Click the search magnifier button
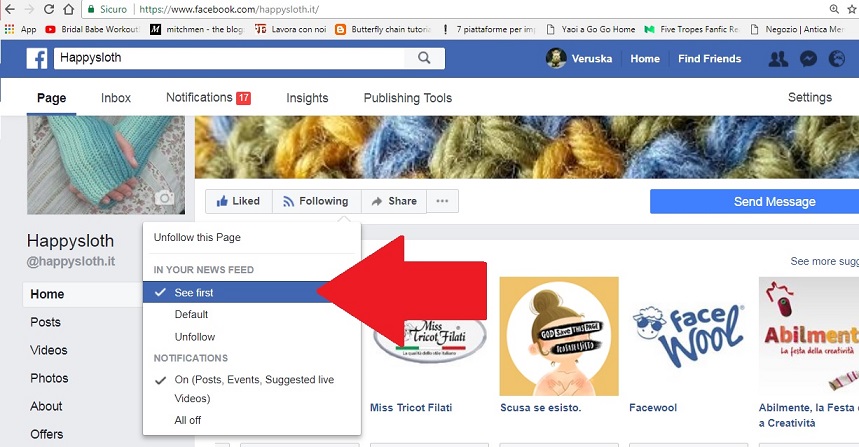859x447 pixels. click(424, 58)
